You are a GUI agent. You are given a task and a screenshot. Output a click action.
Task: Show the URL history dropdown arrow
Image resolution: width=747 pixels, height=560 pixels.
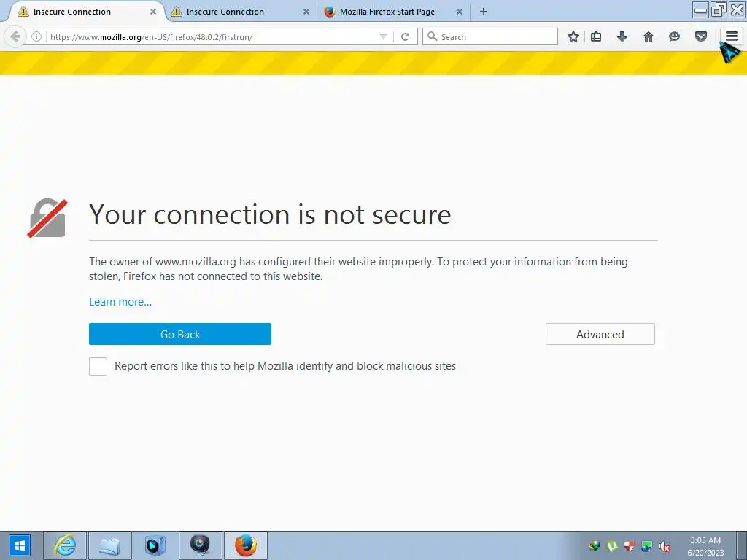tap(383, 36)
